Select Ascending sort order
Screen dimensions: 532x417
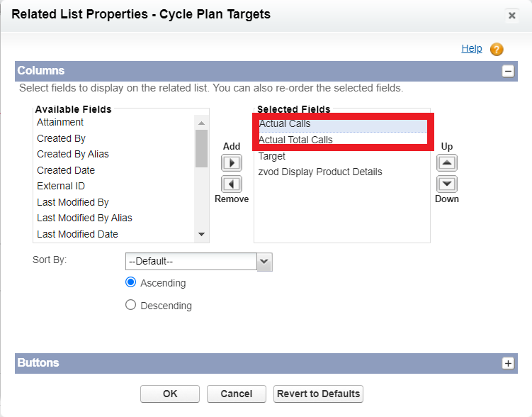[x=130, y=282]
